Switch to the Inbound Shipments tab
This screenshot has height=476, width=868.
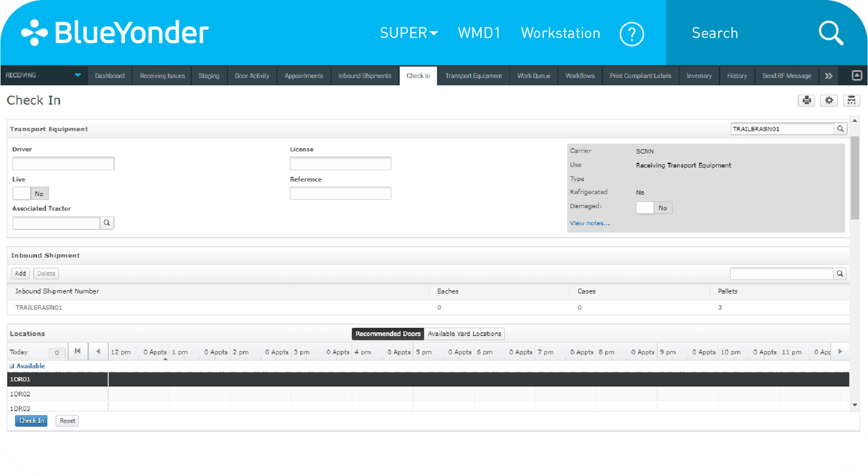point(365,75)
